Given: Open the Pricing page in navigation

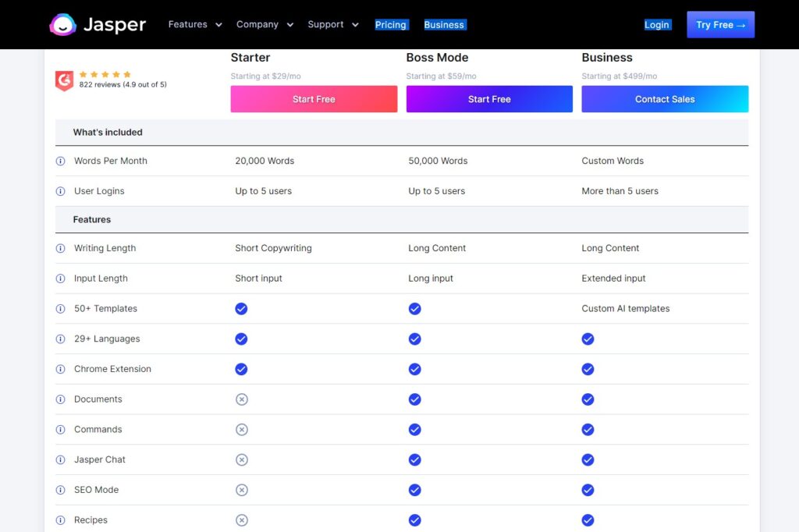Looking at the screenshot, I should (x=391, y=24).
